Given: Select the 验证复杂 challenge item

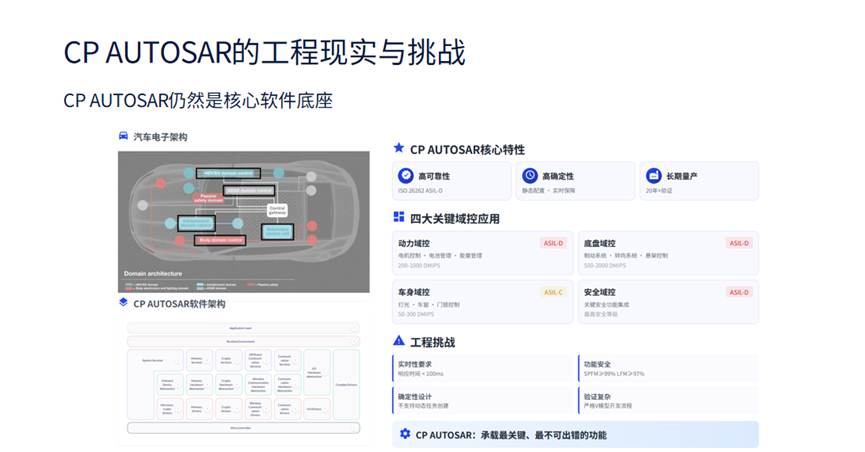Looking at the screenshot, I should [667, 401].
